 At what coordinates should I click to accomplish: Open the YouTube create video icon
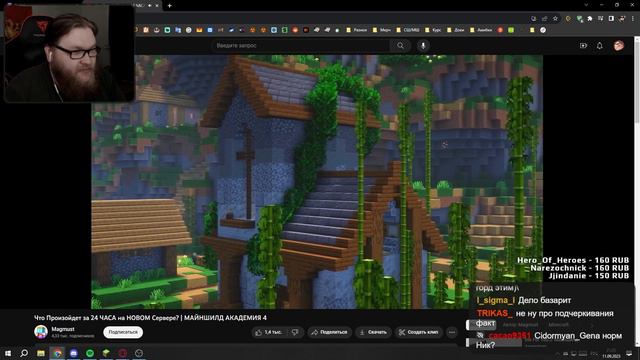point(583,46)
